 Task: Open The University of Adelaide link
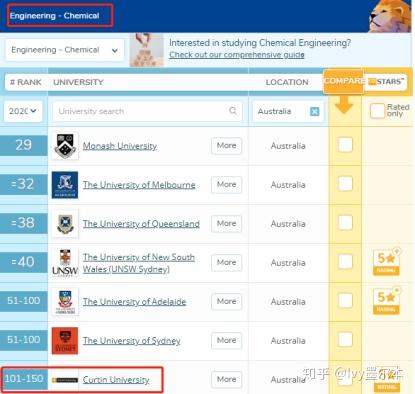click(134, 302)
